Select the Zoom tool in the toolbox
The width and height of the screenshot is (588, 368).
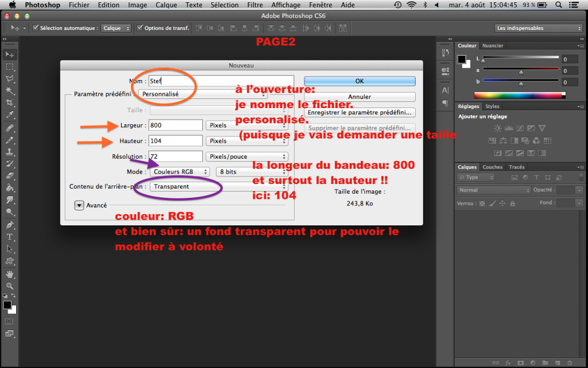point(9,286)
